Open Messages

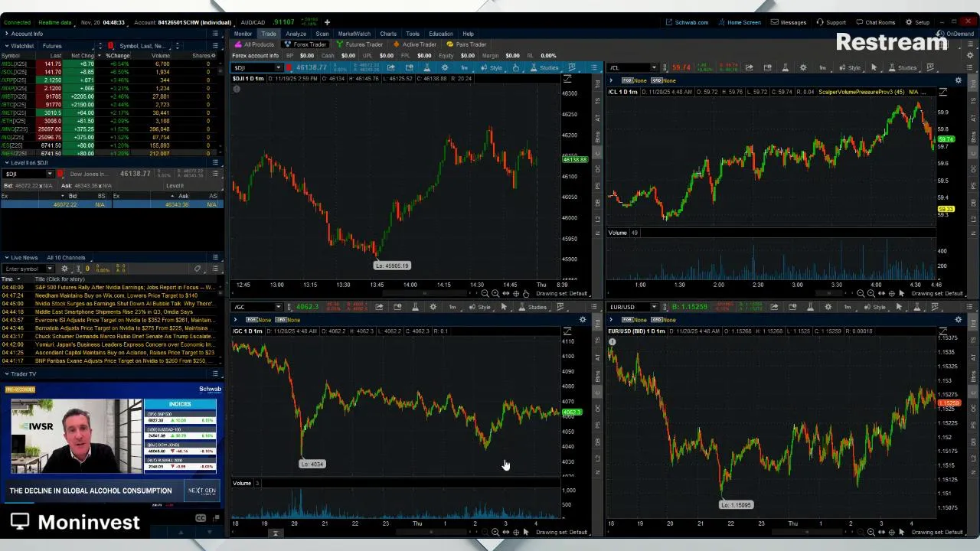789,22
